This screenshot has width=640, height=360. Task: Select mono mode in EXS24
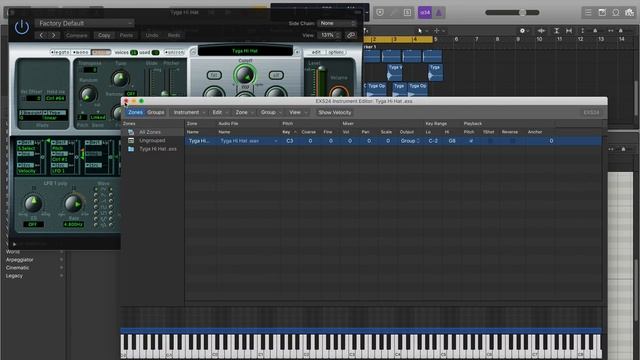tap(80, 52)
